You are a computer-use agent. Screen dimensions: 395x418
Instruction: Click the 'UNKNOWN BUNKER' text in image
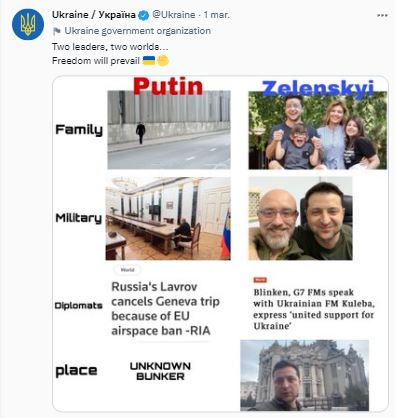click(160, 371)
